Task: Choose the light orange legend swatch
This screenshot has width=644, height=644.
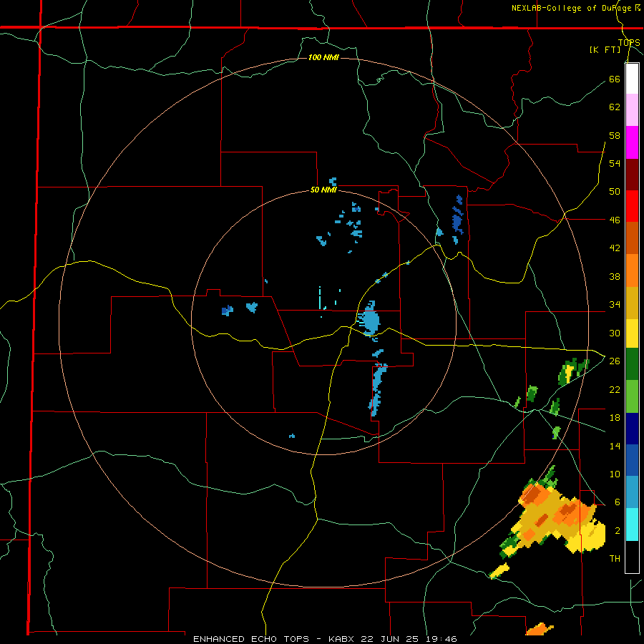Action: [632, 270]
